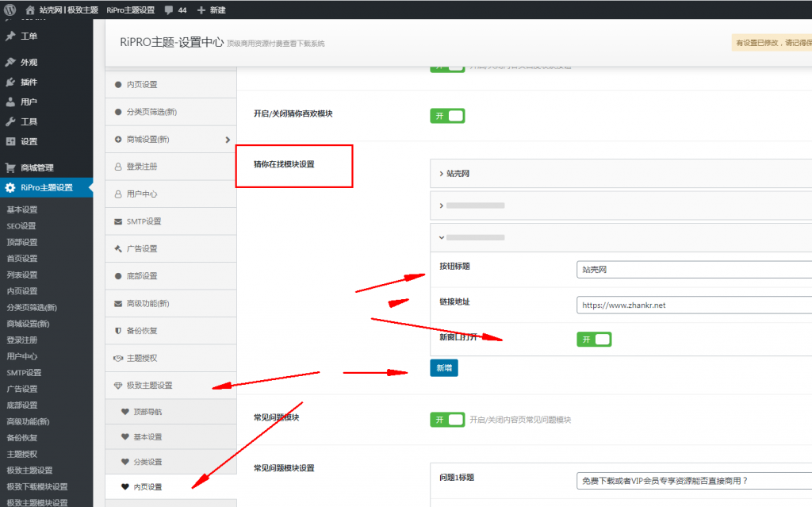Click the shield icon beside 备份恢复
812x507 pixels.
coord(118,331)
